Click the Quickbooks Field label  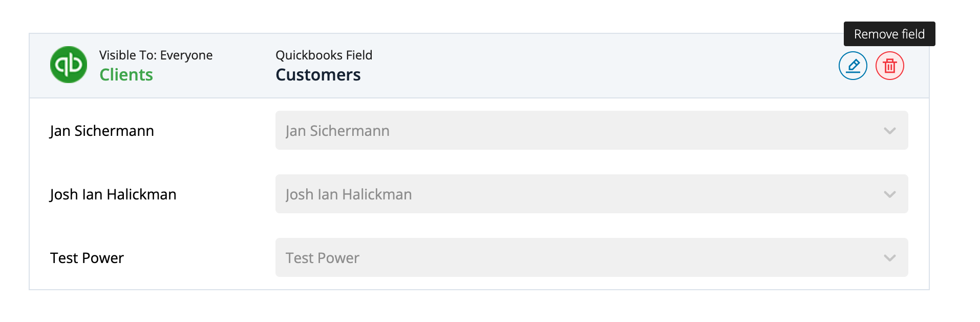324,55
